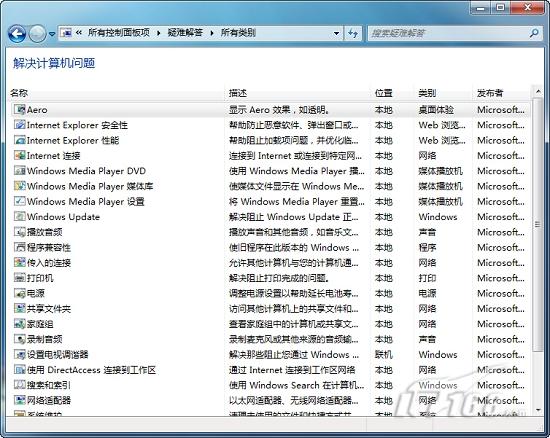Click description '通过 Internet 连接到工作区网络'
550x438 pixels.
click(292, 370)
